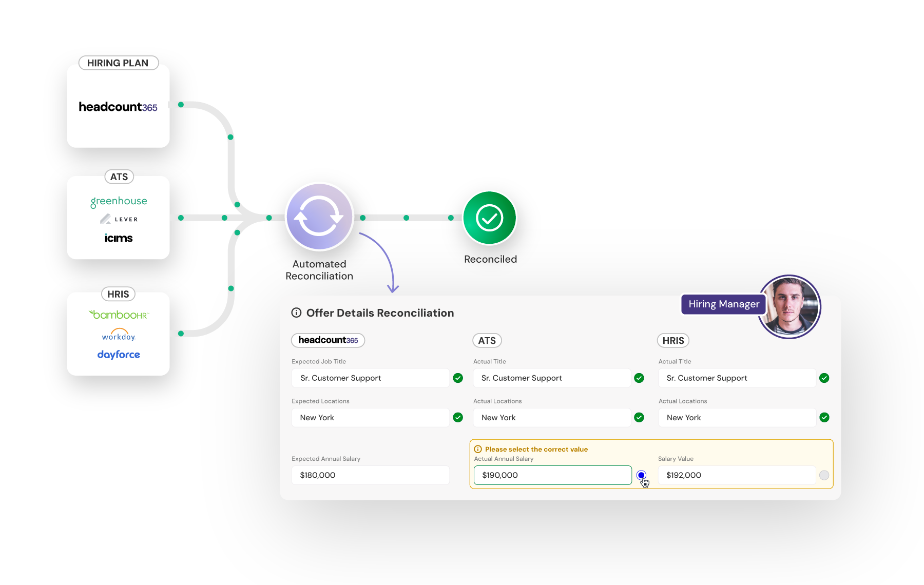Click the ATS Actual Title input field
The height and width of the screenshot is (585, 924).
[x=552, y=378]
